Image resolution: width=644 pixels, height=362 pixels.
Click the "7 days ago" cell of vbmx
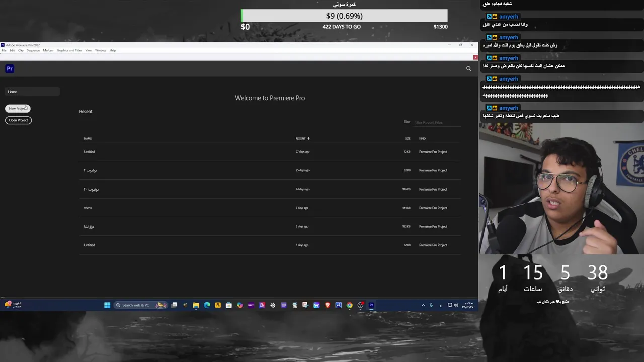(x=302, y=208)
